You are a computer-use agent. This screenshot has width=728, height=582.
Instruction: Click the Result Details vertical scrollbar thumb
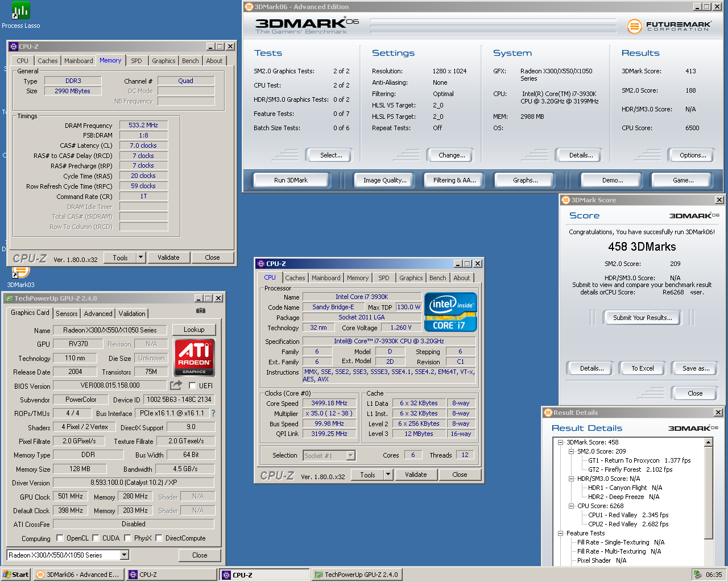click(709, 492)
